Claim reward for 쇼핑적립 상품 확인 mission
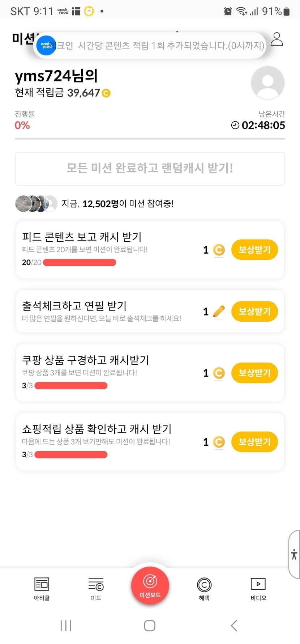The width and height of the screenshot is (300, 644). 254,442
